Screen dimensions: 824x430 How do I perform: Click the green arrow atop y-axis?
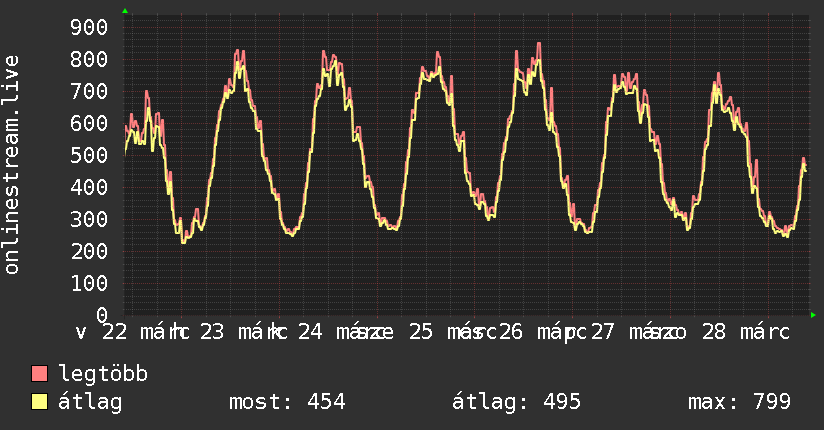[x=125, y=11]
